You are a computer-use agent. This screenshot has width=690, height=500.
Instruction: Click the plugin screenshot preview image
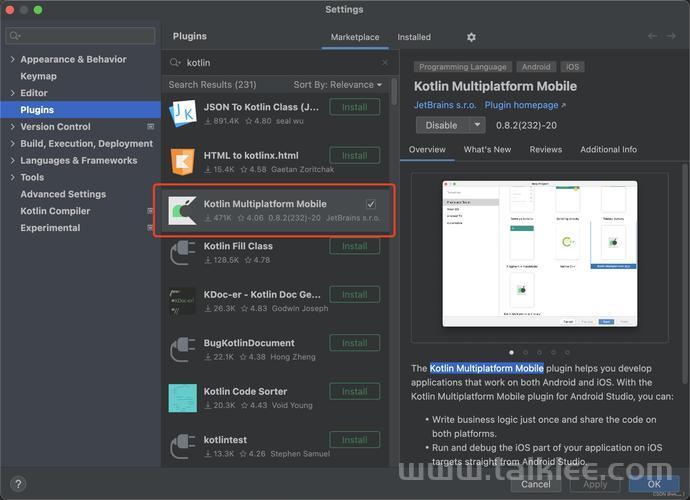(540, 254)
